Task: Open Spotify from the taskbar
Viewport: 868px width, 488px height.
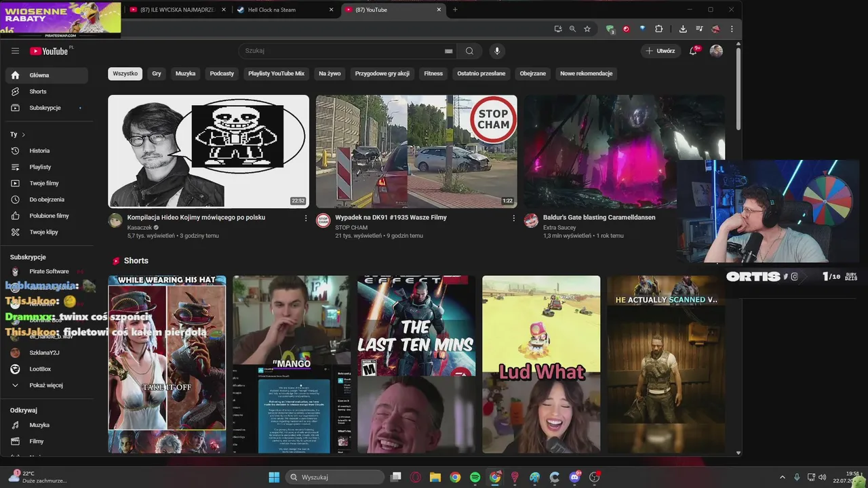Action: [475, 477]
